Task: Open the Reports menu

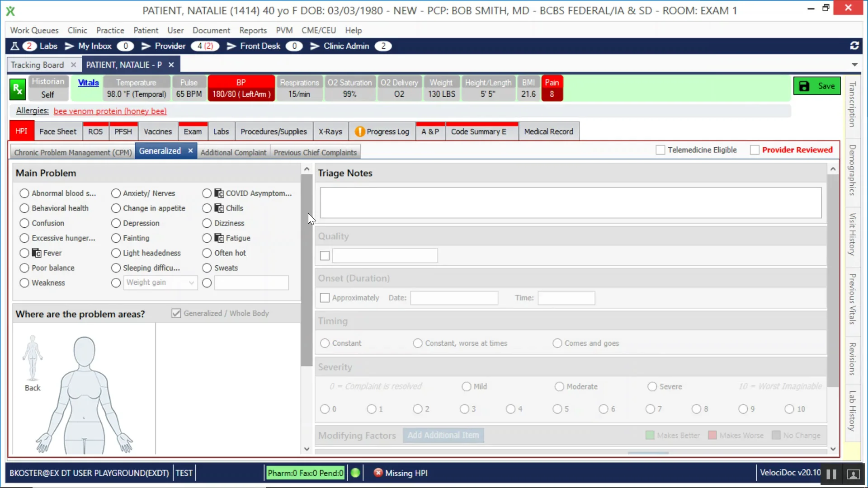Action: pyautogui.click(x=252, y=30)
